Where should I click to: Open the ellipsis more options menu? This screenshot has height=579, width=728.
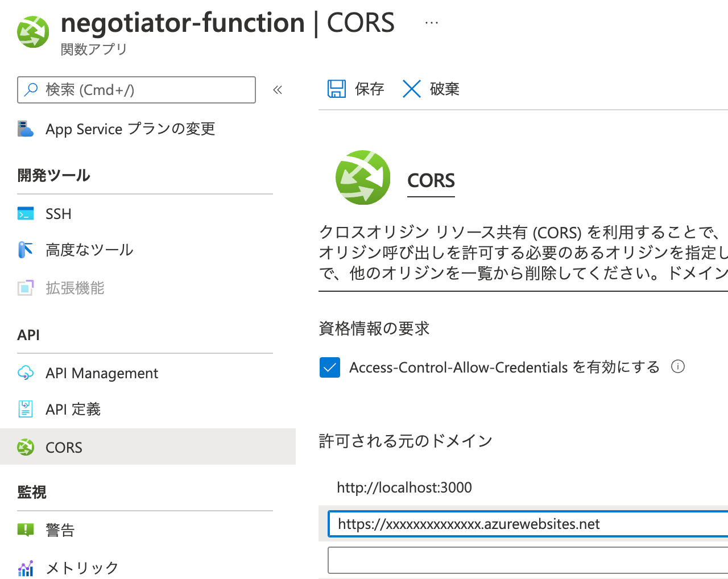pyautogui.click(x=432, y=23)
